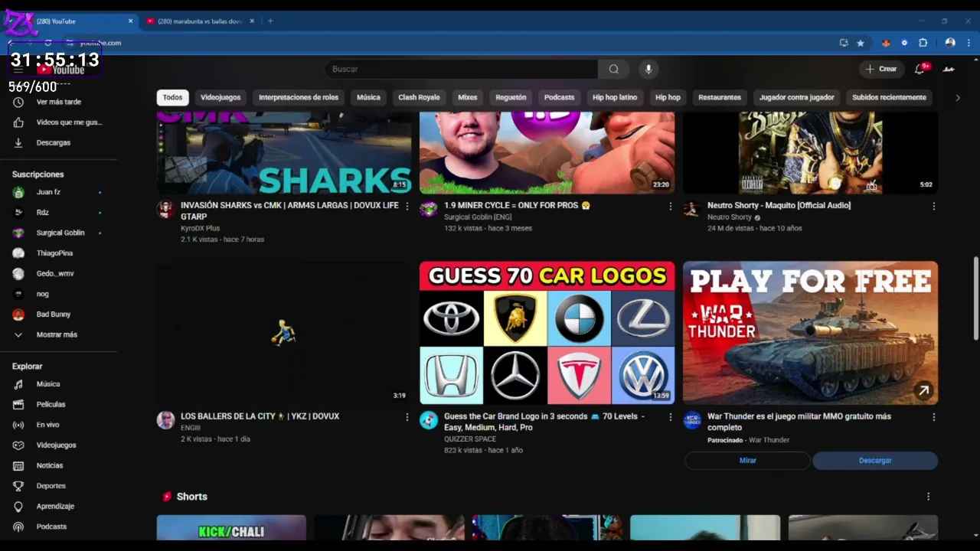This screenshot has width=980, height=551.
Task: Open the KICK/CHALI short thumbnail
Action: (x=231, y=528)
